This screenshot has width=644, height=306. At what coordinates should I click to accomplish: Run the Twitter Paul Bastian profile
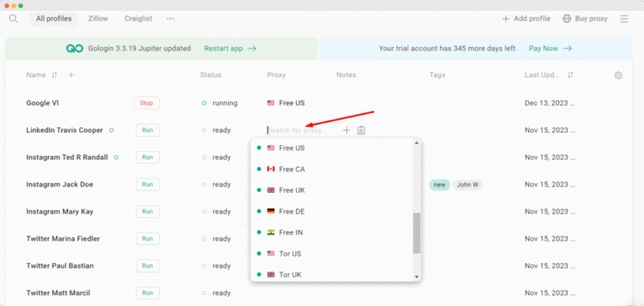click(x=148, y=266)
